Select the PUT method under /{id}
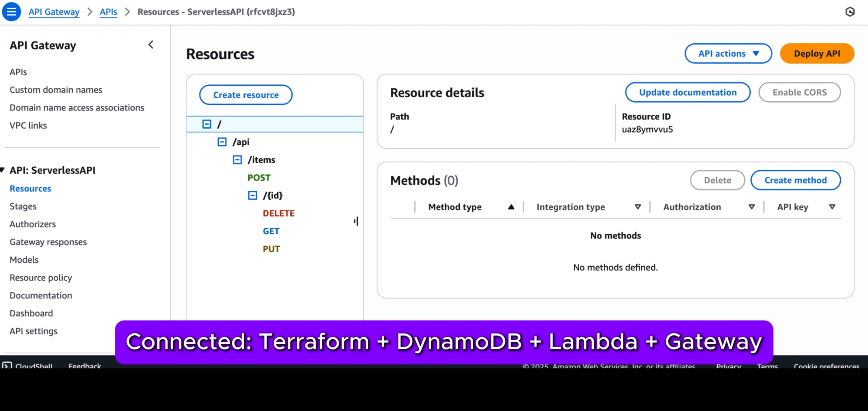The image size is (868, 411). pyautogui.click(x=271, y=249)
